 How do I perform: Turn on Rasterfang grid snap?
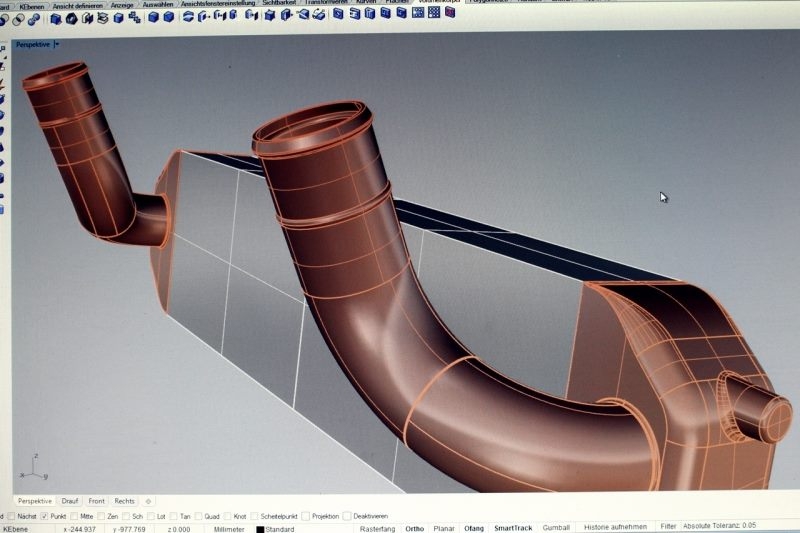(x=377, y=527)
